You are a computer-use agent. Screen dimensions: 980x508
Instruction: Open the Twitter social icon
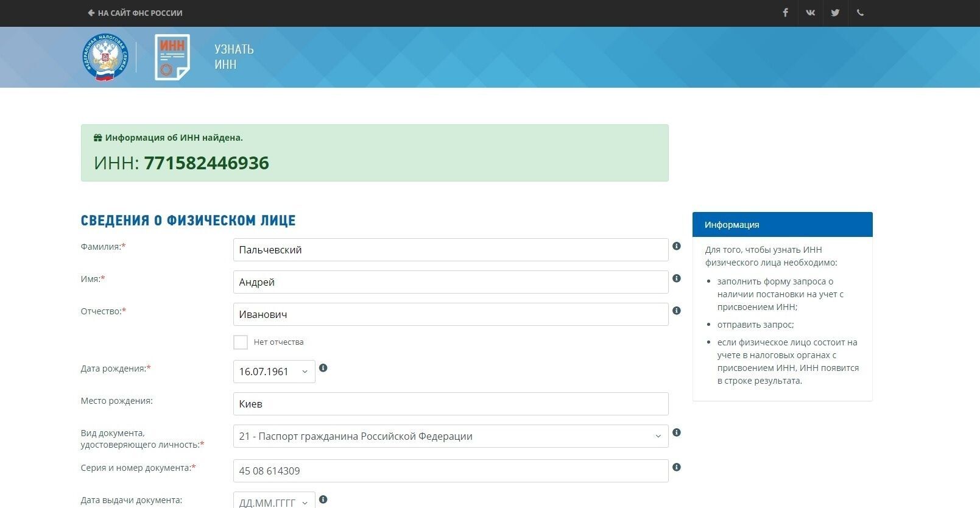tap(835, 13)
